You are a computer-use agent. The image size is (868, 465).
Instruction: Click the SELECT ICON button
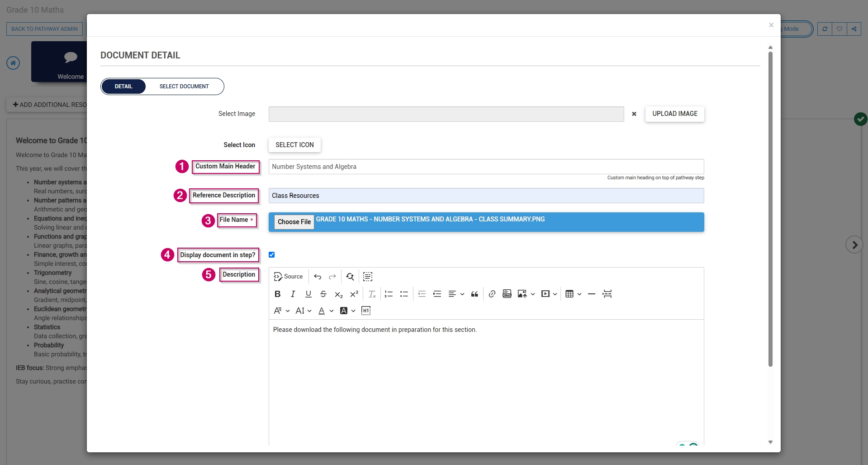coord(294,145)
